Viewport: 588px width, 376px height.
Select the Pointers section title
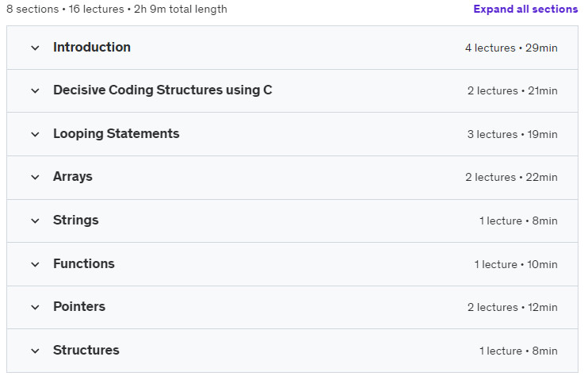(79, 306)
